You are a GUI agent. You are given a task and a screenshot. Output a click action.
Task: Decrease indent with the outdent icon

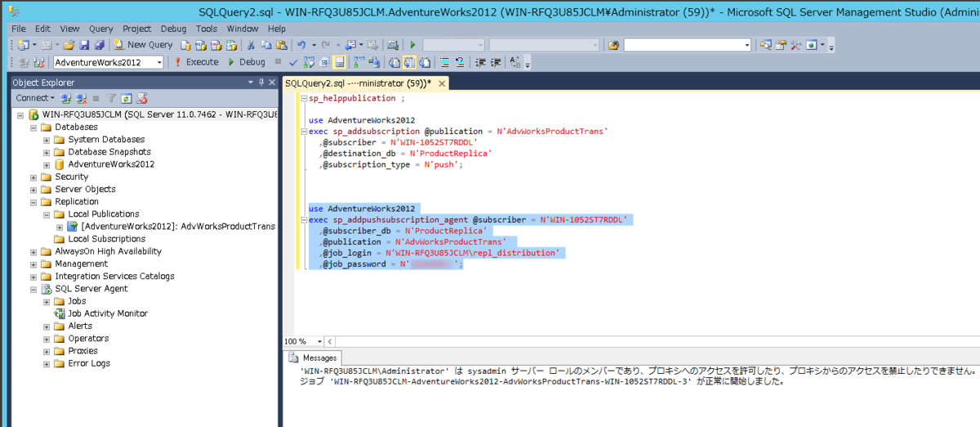480,62
